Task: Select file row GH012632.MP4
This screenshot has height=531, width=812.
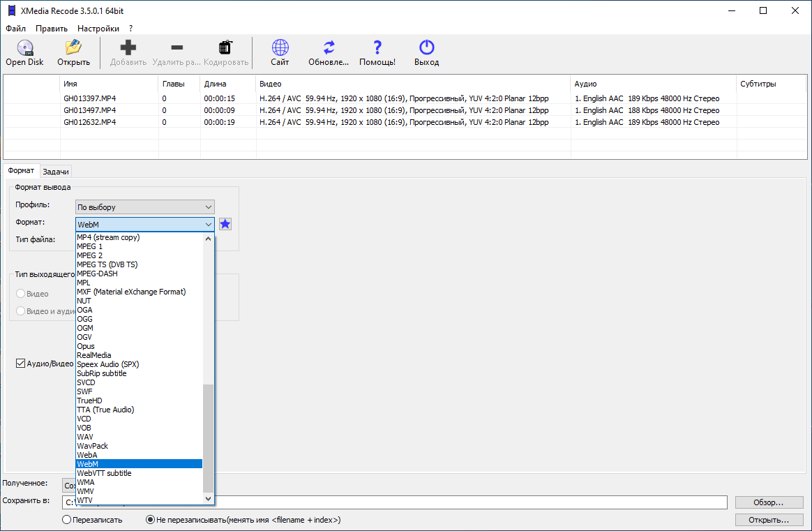Action: (x=405, y=122)
